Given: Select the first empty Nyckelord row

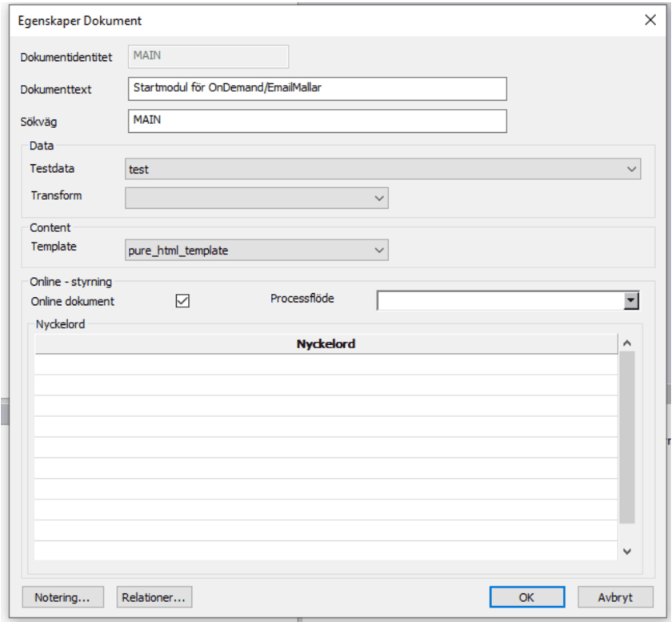Looking at the screenshot, I should point(326,364).
